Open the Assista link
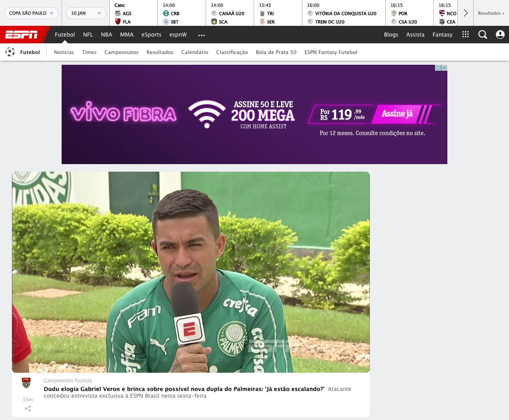 pyautogui.click(x=416, y=35)
